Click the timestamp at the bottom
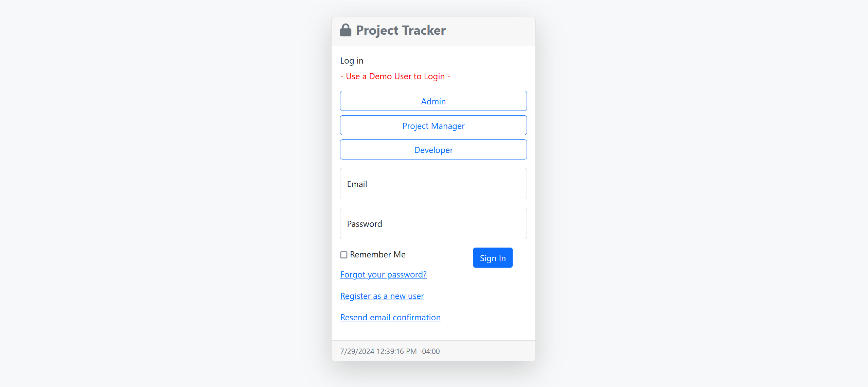This screenshot has height=387, width=868. click(x=390, y=351)
